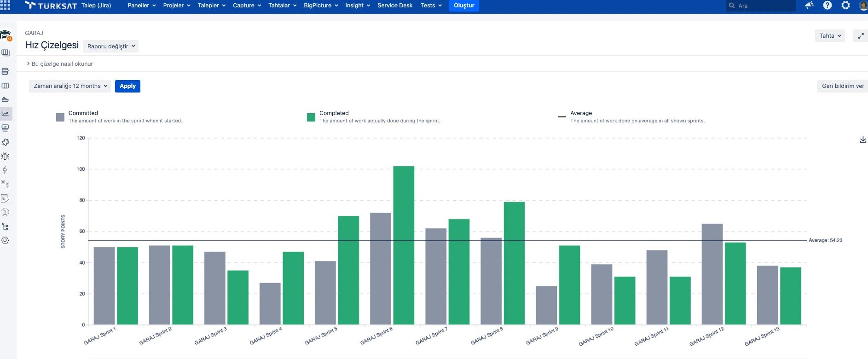
Task: Click the Apply button
Action: point(127,86)
